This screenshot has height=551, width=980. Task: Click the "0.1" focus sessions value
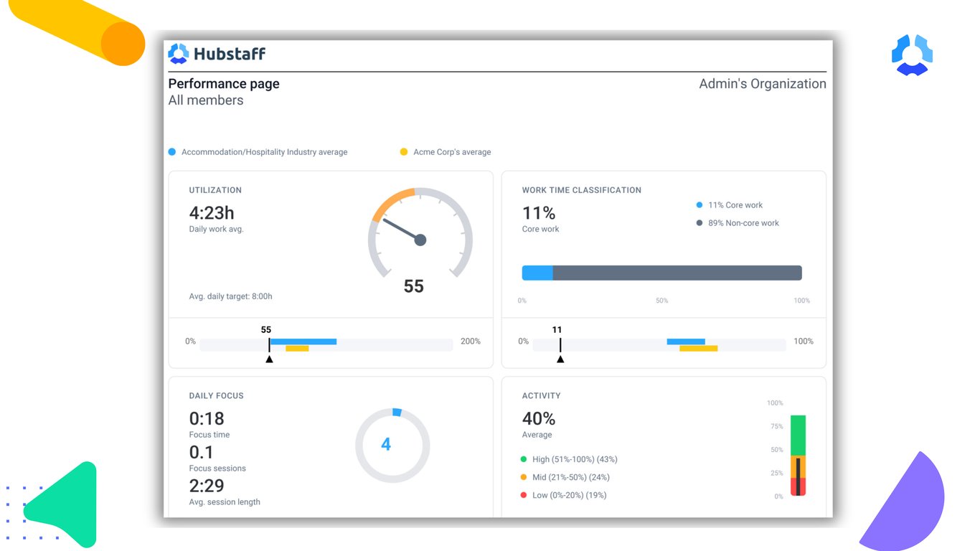pos(202,452)
